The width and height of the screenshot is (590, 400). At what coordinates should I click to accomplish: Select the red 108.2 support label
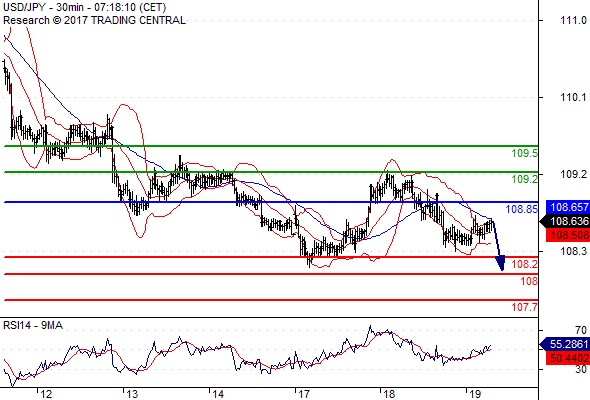[x=525, y=264]
